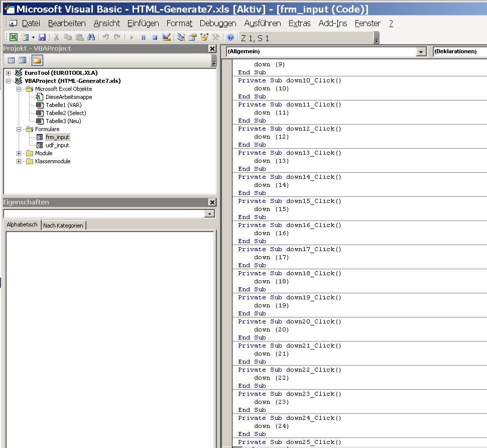Open Visual Basic Help question icon
The height and width of the screenshot is (448, 487).
point(230,38)
